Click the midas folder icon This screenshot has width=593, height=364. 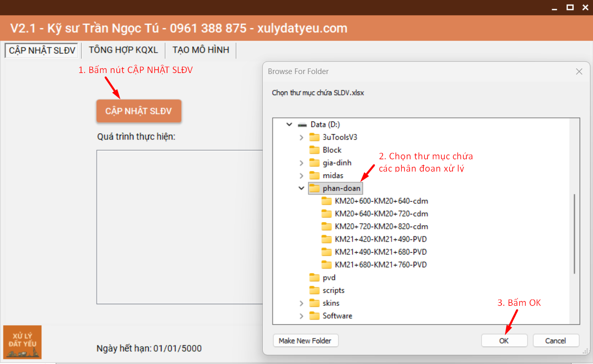(314, 176)
